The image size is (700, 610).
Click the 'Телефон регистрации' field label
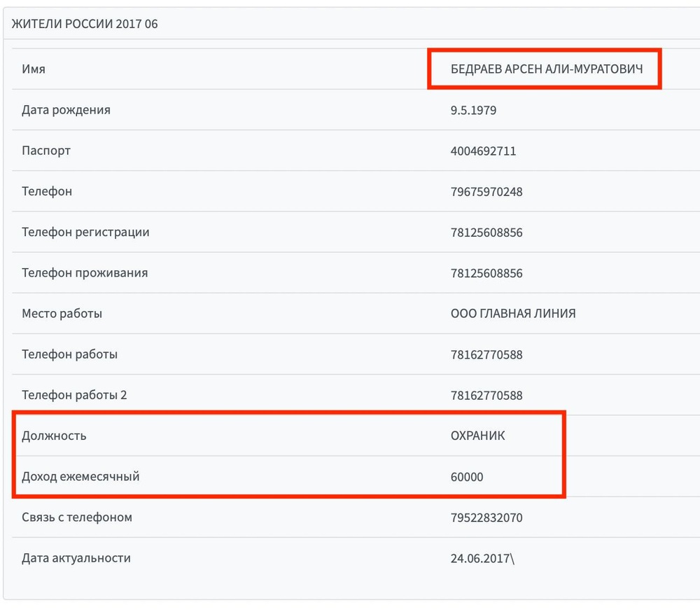[85, 232]
